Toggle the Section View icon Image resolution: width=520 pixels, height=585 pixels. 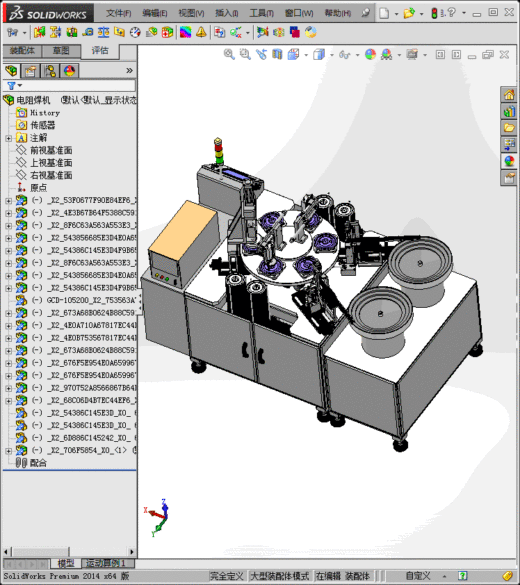pos(277,54)
